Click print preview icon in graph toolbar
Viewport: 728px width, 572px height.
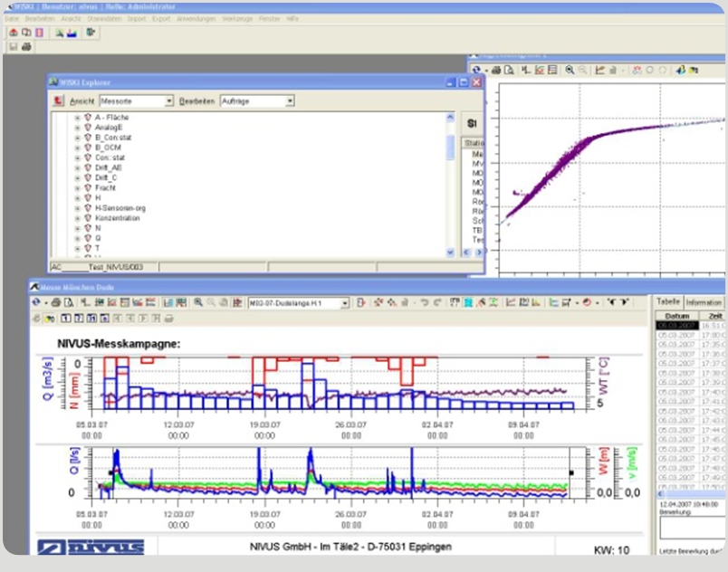[69, 302]
